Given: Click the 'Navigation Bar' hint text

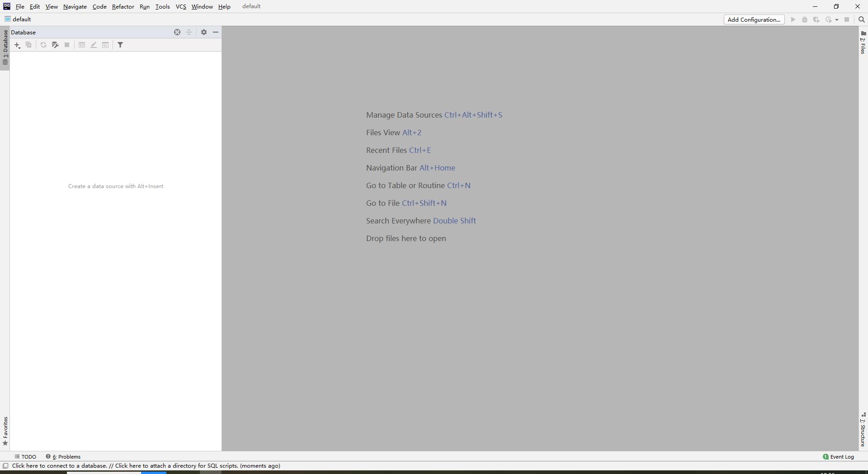Looking at the screenshot, I should pos(392,168).
